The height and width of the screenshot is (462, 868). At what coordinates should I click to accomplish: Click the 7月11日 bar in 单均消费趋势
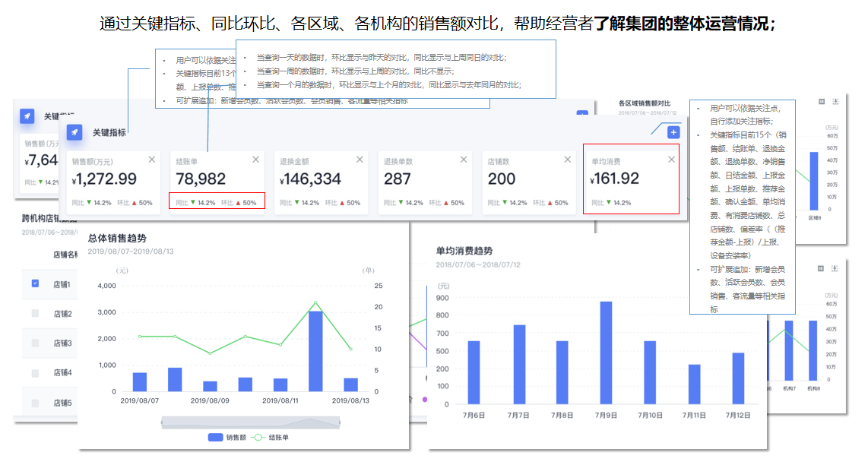pos(694,384)
